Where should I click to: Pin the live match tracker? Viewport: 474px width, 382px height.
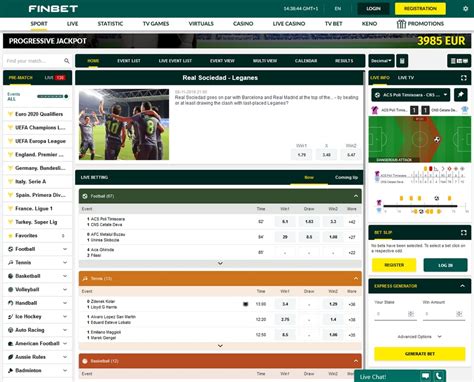pos(460,95)
